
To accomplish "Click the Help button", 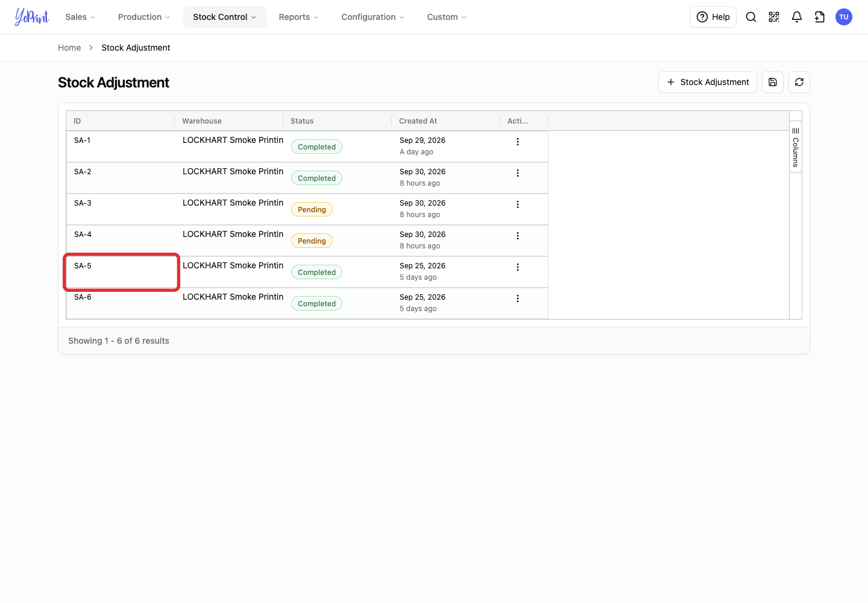I will coord(713,17).
